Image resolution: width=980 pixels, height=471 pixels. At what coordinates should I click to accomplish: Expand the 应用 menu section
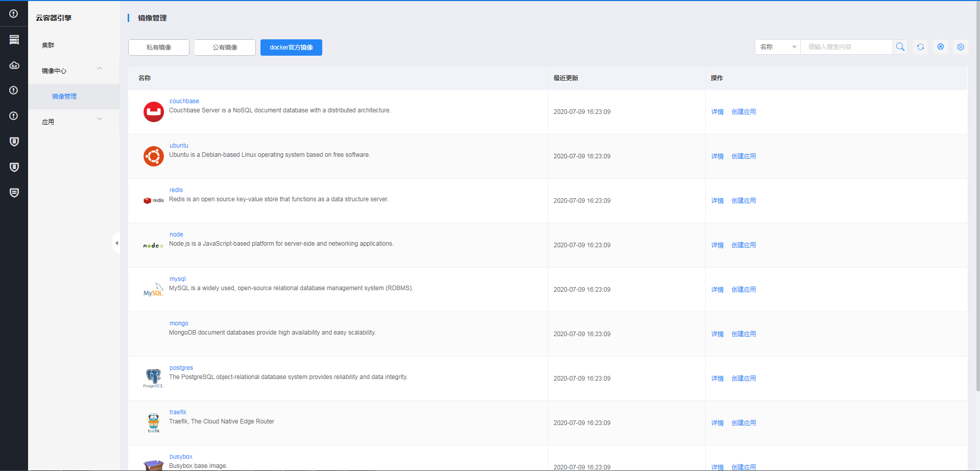click(x=100, y=120)
